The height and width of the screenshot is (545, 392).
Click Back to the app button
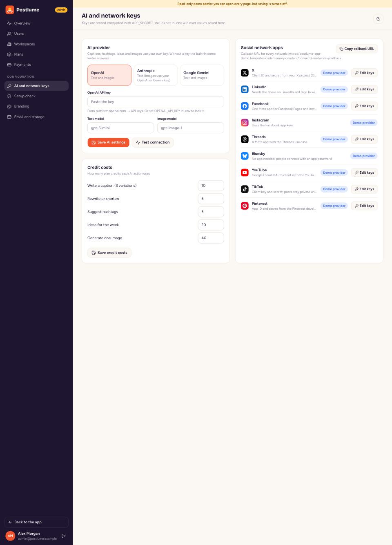[36, 522]
